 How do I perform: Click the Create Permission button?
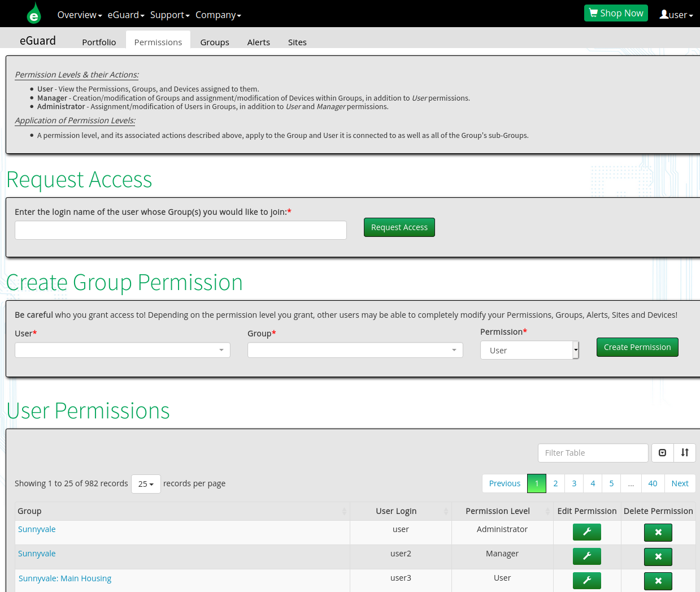pos(637,347)
